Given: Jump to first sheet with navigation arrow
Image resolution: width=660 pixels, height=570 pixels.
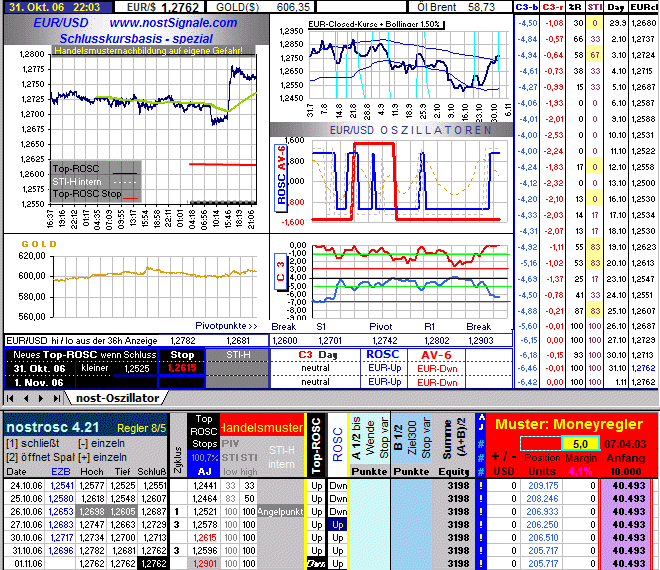Looking at the screenshot, I should click(10, 398).
